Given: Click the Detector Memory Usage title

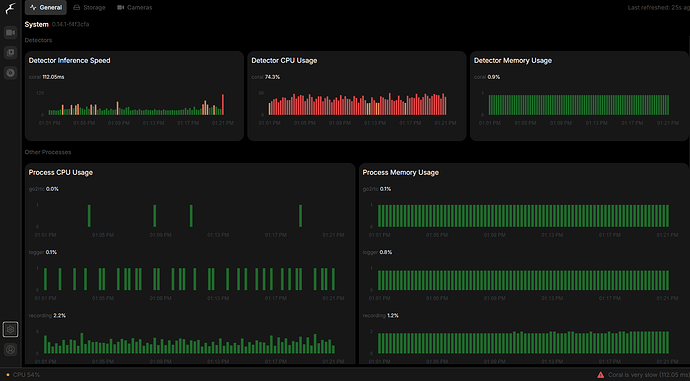Looking at the screenshot, I should pos(513,61).
